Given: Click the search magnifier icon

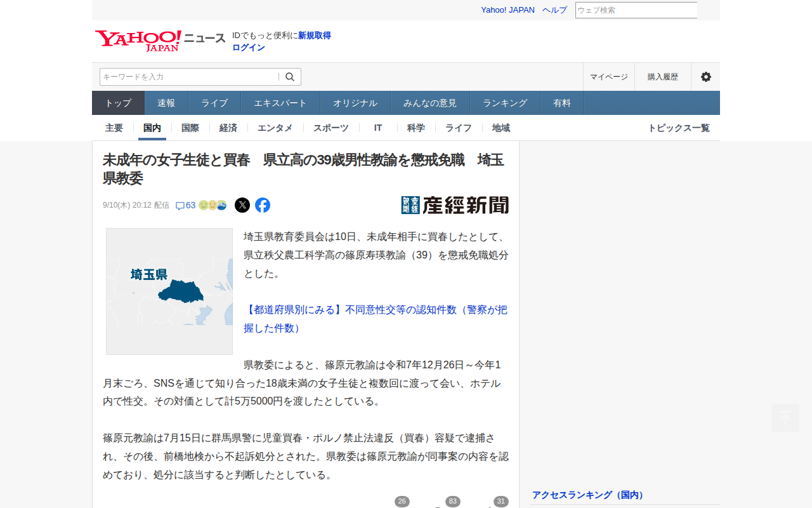Looking at the screenshot, I should click(x=290, y=77).
